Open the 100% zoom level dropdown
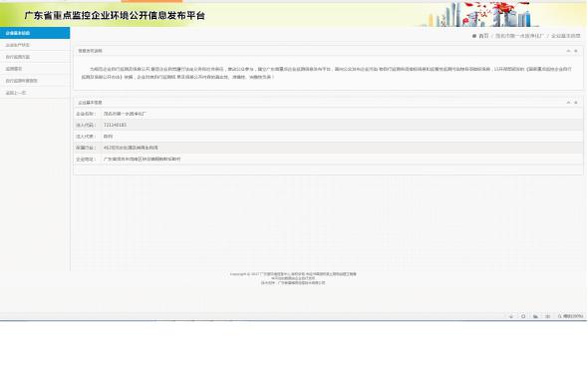The width and height of the screenshot is (588, 368). 570,316
